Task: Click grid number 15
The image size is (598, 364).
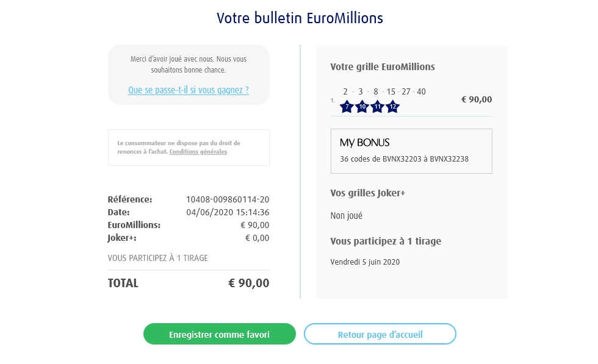Action: [x=391, y=91]
